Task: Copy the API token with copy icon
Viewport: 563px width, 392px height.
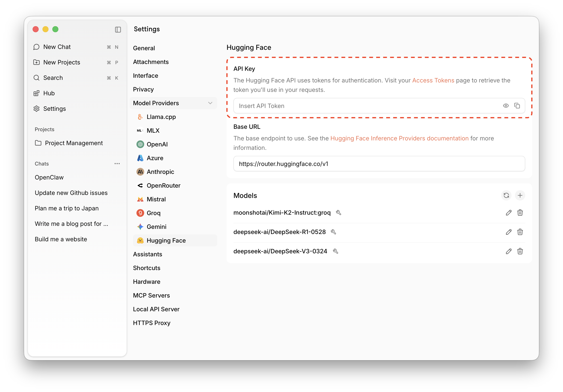Action: (517, 106)
